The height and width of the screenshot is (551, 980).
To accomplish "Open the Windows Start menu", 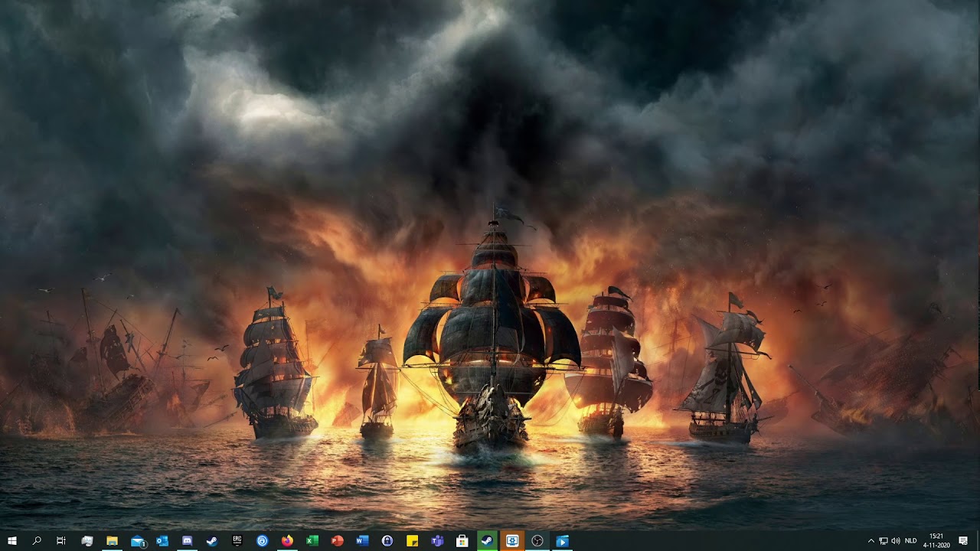I will point(12,541).
